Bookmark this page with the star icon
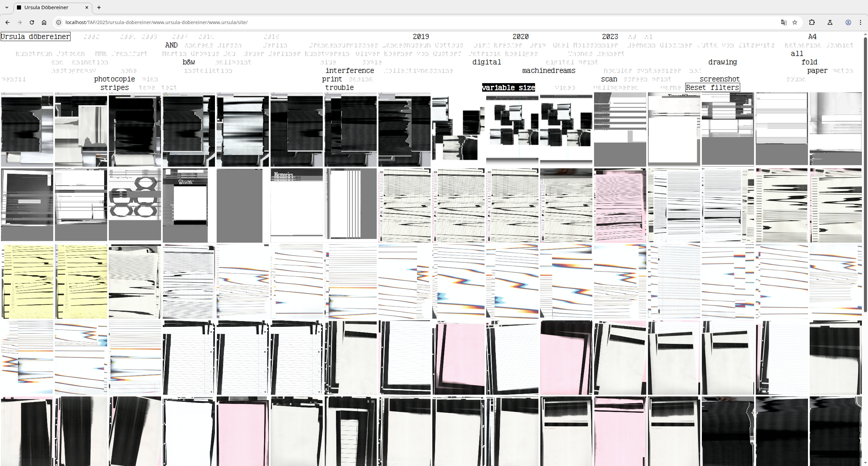Image resolution: width=868 pixels, height=466 pixels. pos(795,22)
